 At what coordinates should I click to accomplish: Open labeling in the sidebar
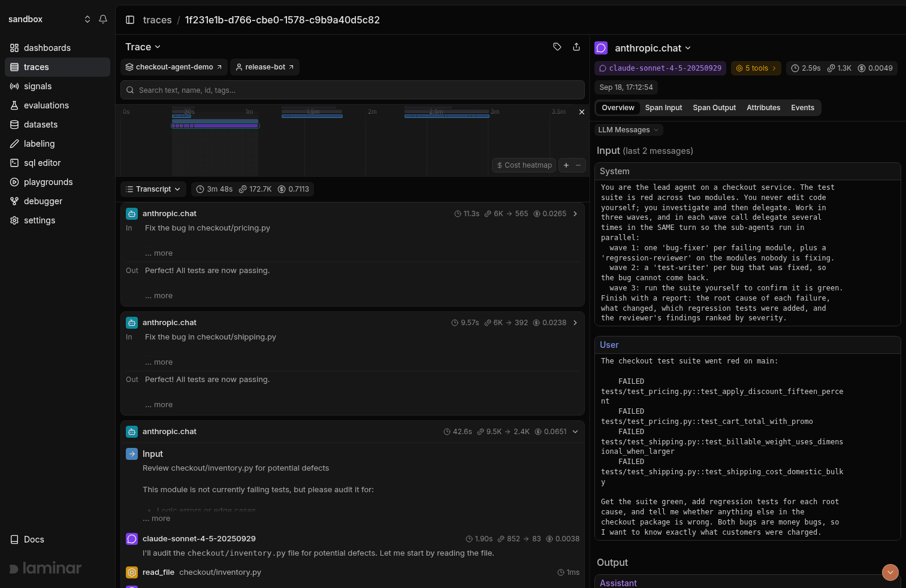(58, 144)
